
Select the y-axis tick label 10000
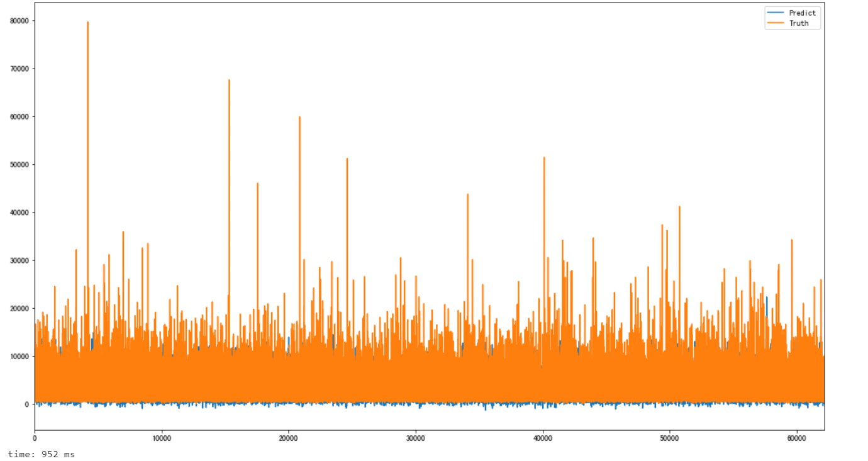coord(19,357)
